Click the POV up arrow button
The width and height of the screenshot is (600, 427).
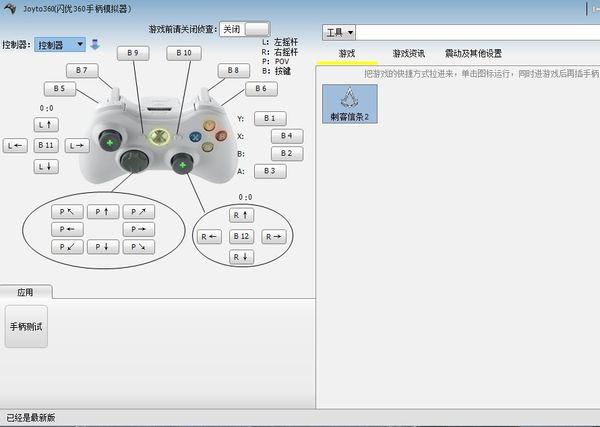point(103,212)
